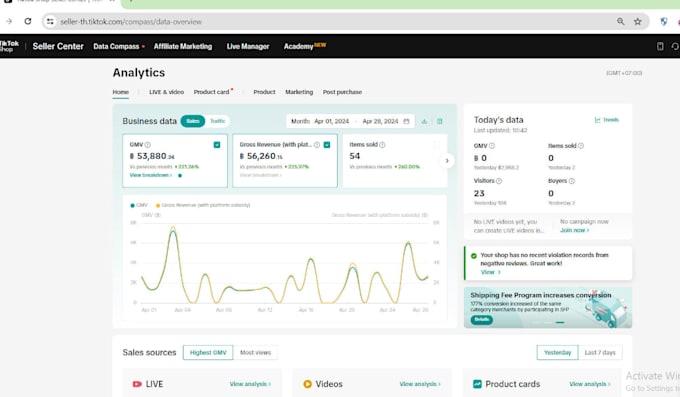This screenshot has width=680, height=397.
Task: Select the Last 7 days time range
Action: [600, 352]
